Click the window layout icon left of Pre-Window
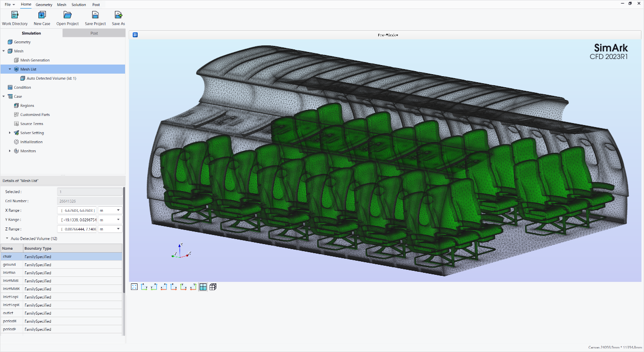The width and height of the screenshot is (644, 352). [x=135, y=35]
